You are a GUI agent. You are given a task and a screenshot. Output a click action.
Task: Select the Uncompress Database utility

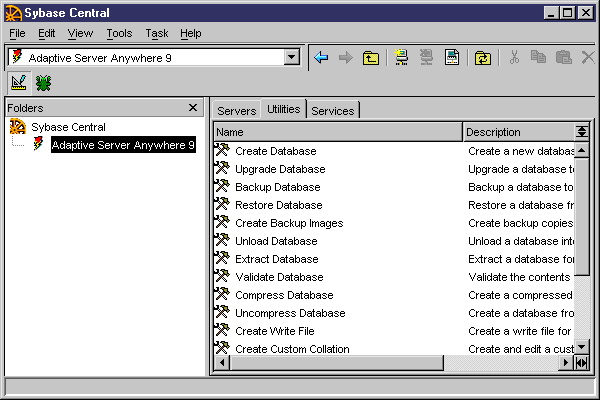[x=290, y=313]
